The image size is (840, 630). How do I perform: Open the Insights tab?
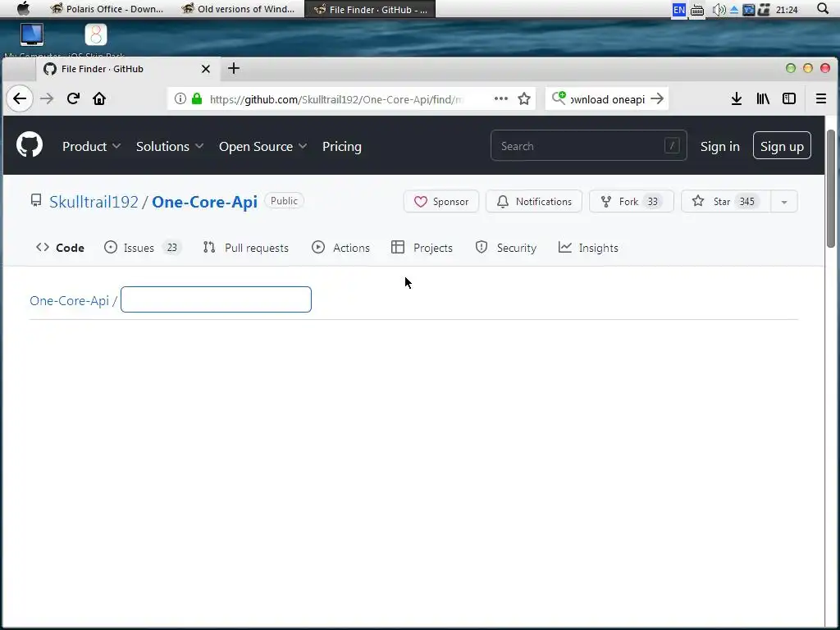[x=588, y=248]
